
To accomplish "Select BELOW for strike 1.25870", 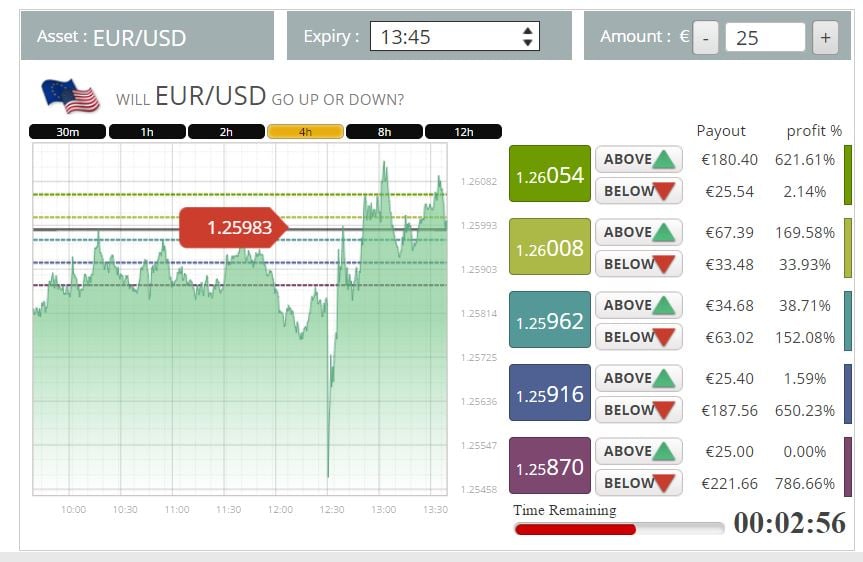I will click(x=638, y=483).
